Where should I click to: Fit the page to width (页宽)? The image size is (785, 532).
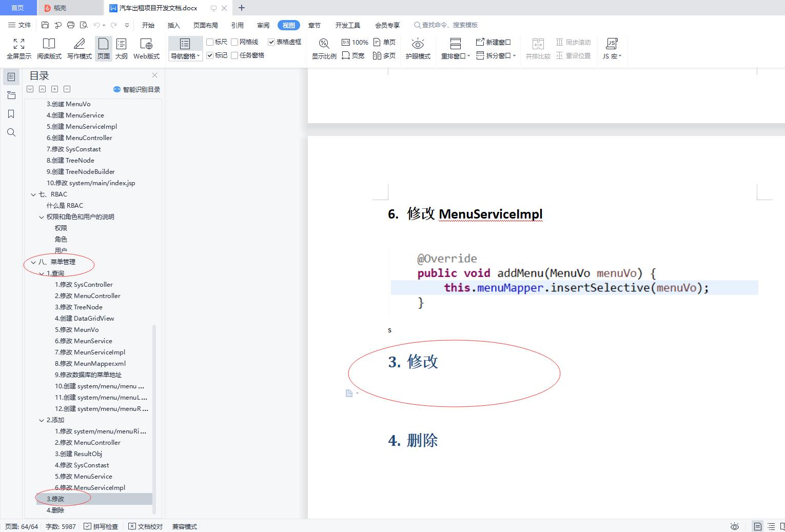coord(353,55)
